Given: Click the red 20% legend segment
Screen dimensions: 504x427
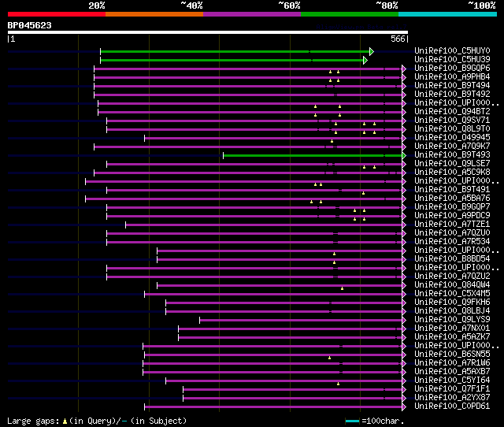Looking at the screenshot, I should (57, 14).
